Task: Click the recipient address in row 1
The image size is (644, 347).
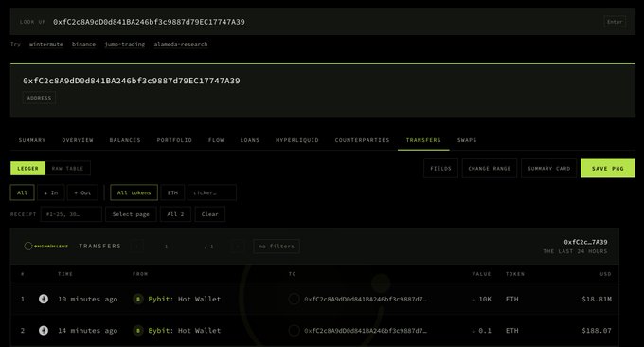Action: coord(366,300)
